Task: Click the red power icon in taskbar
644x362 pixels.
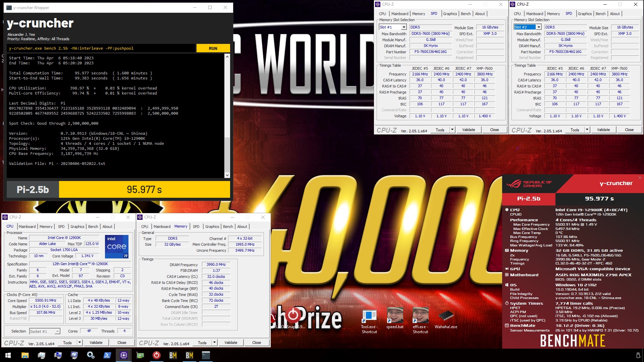Action: click(156, 355)
